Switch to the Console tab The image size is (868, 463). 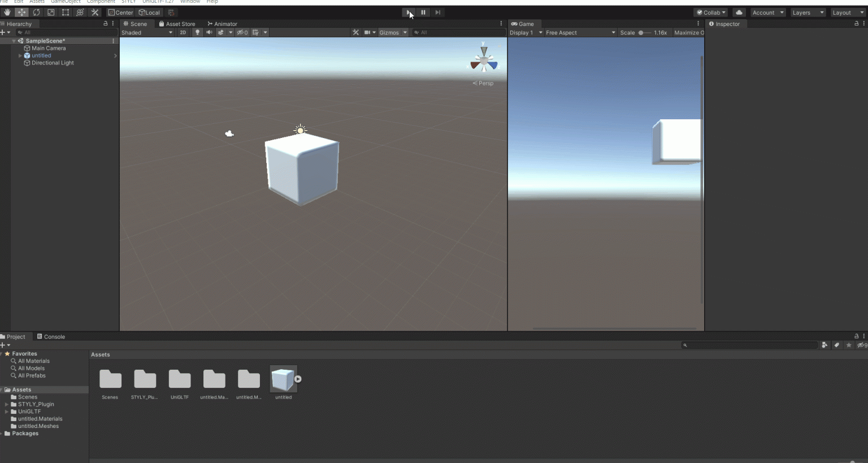click(51, 336)
